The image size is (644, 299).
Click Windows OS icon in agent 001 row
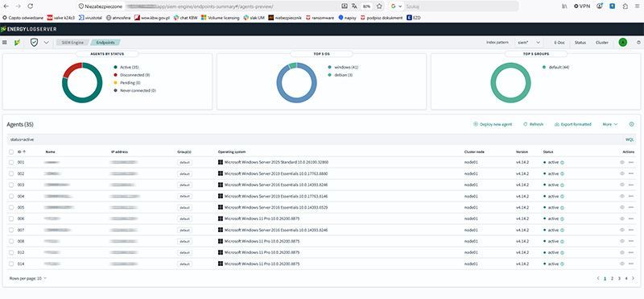tap(221, 163)
